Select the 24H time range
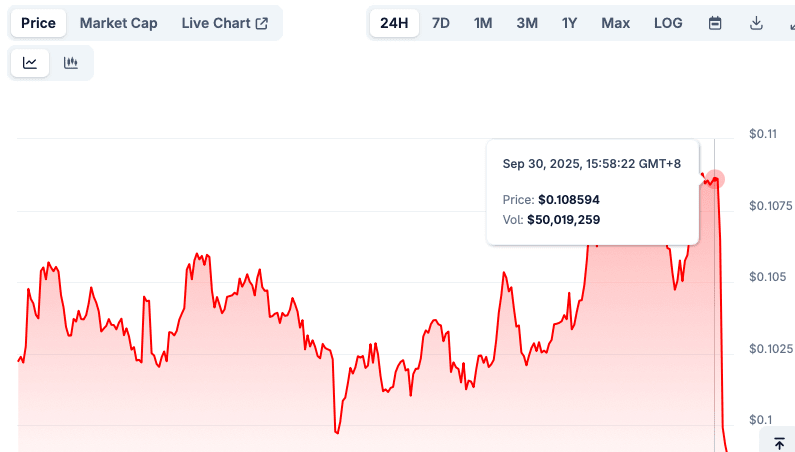Screen dimensions: 795x452 tap(394, 23)
